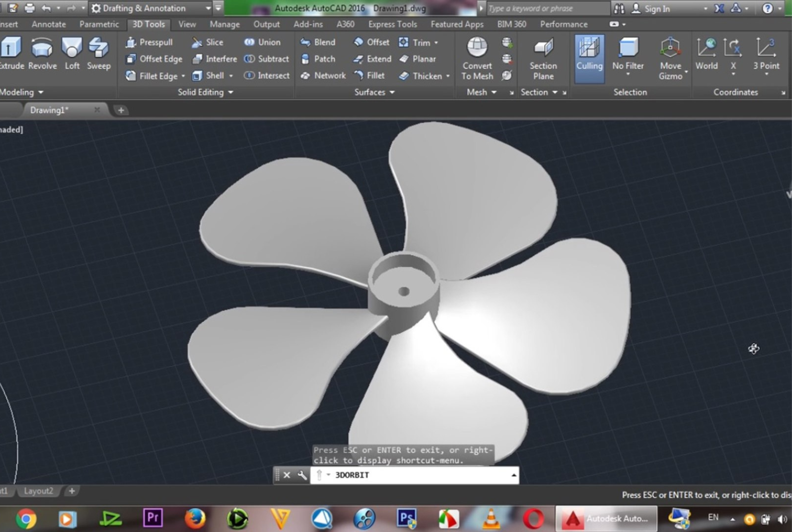
Task: Expand the Solid Editing panel
Action: (x=231, y=92)
